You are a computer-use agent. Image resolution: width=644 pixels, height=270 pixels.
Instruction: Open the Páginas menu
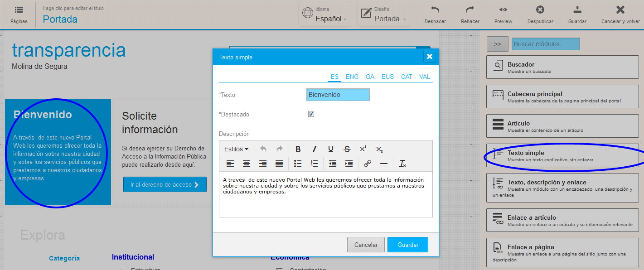coord(19,14)
